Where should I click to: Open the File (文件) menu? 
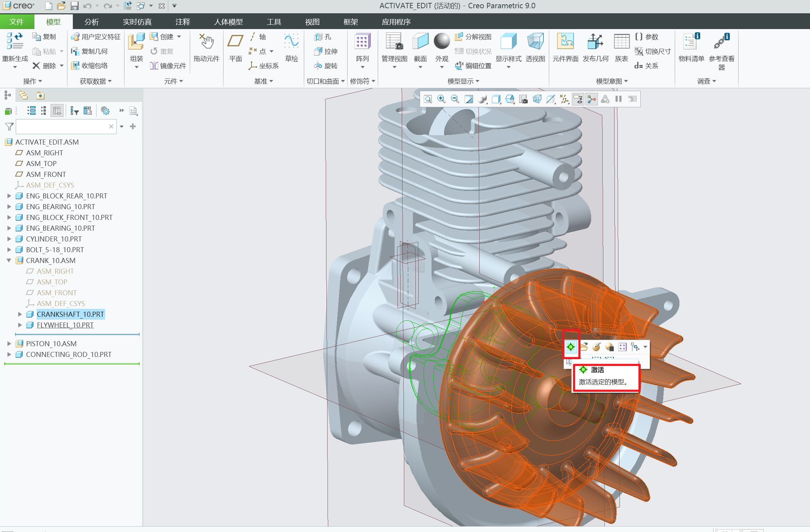pyautogui.click(x=17, y=22)
